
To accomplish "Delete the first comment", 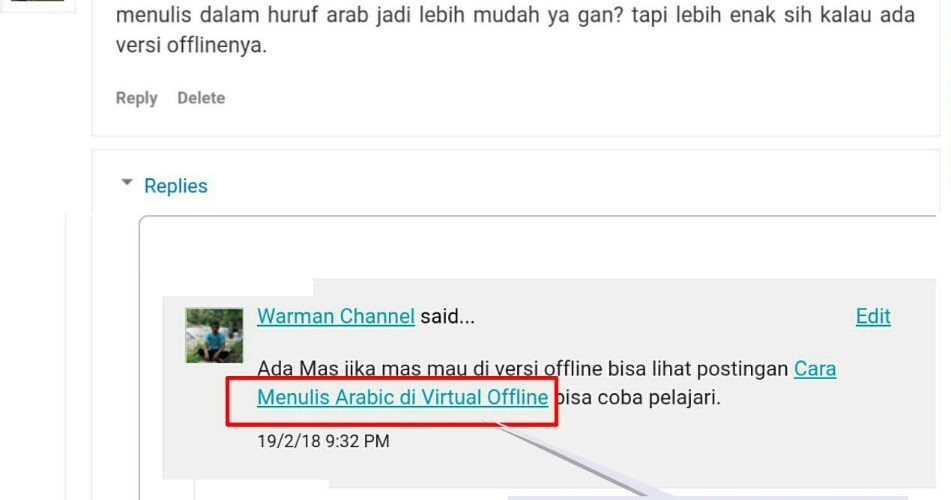I will coord(201,97).
